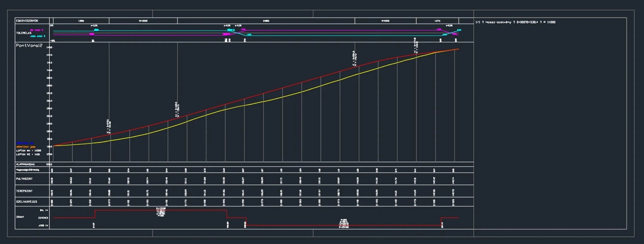The height and width of the screenshot is (244, 644).
Task: Click the R=5000 curve radius text
Action: tap(385, 21)
